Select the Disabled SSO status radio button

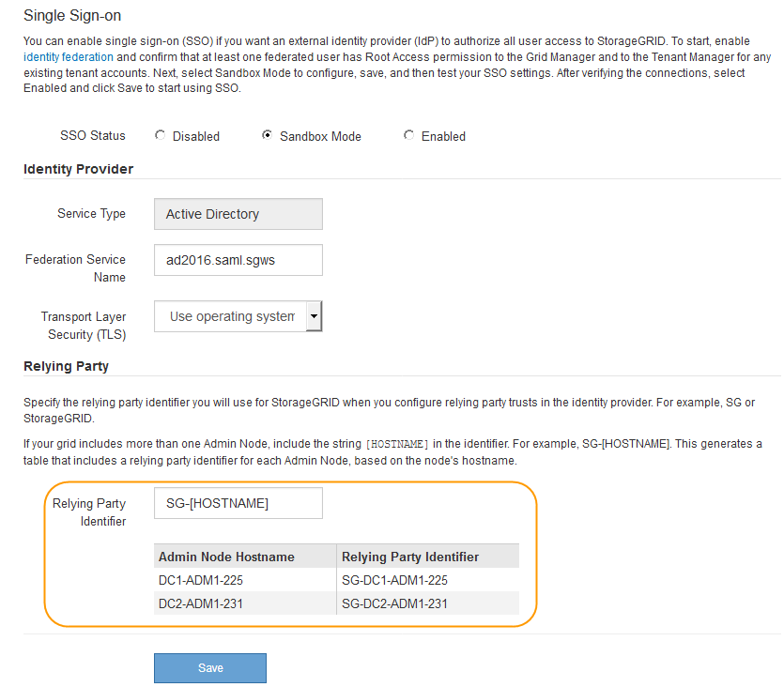point(160,136)
